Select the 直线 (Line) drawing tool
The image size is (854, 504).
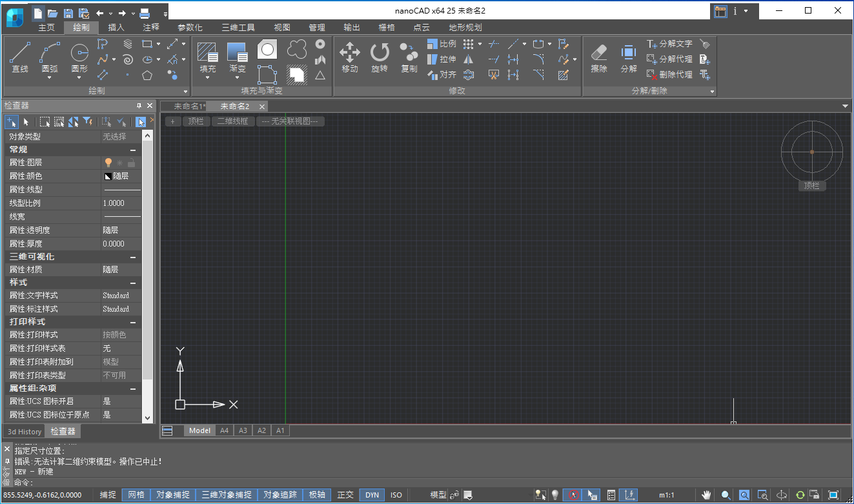coord(20,57)
